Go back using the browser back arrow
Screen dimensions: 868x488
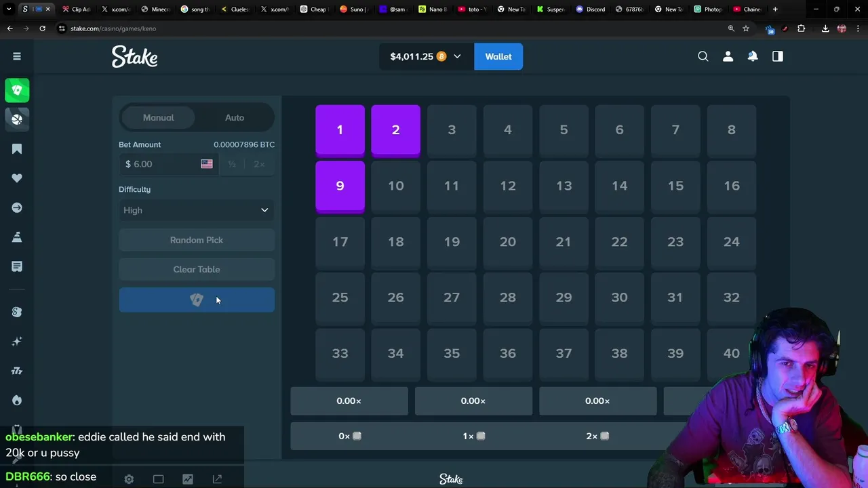pyautogui.click(x=9, y=28)
